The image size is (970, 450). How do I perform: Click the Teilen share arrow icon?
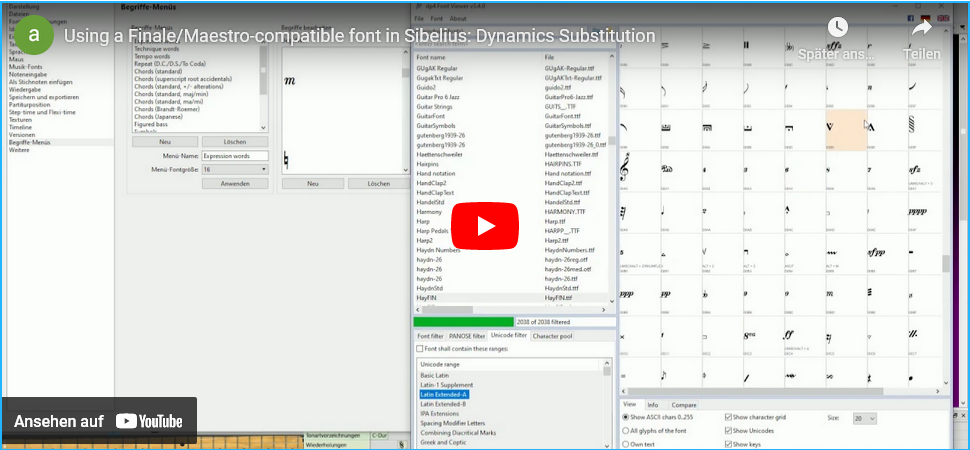[921, 28]
